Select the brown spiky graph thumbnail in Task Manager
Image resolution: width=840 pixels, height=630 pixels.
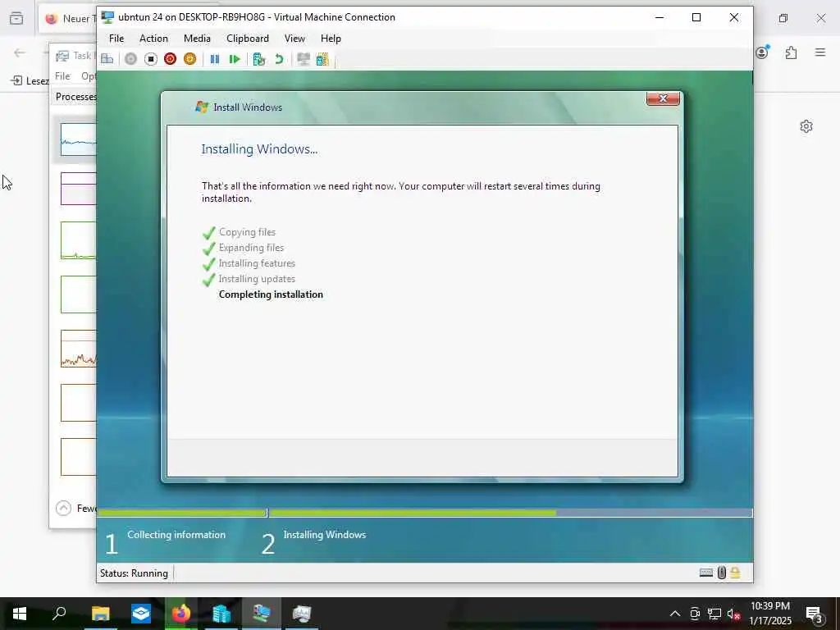[78, 349]
